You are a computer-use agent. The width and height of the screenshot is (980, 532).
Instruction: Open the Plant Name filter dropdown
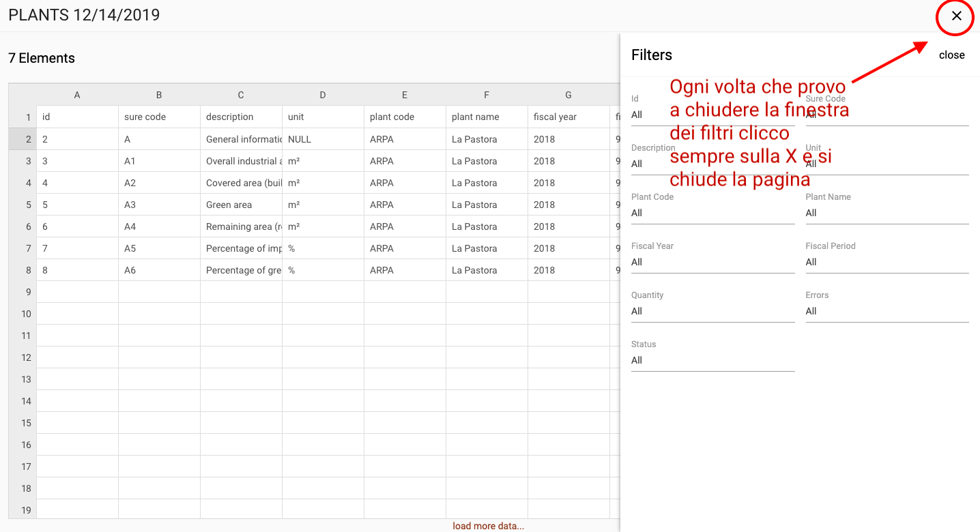coord(887,213)
